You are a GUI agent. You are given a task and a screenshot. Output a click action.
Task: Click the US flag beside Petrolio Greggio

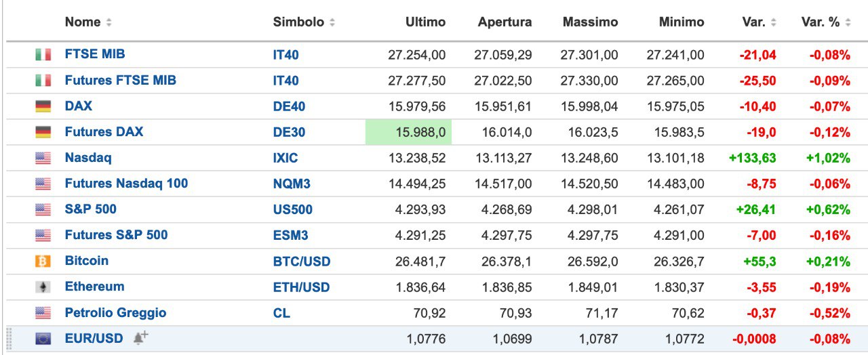pyautogui.click(x=43, y=313)
